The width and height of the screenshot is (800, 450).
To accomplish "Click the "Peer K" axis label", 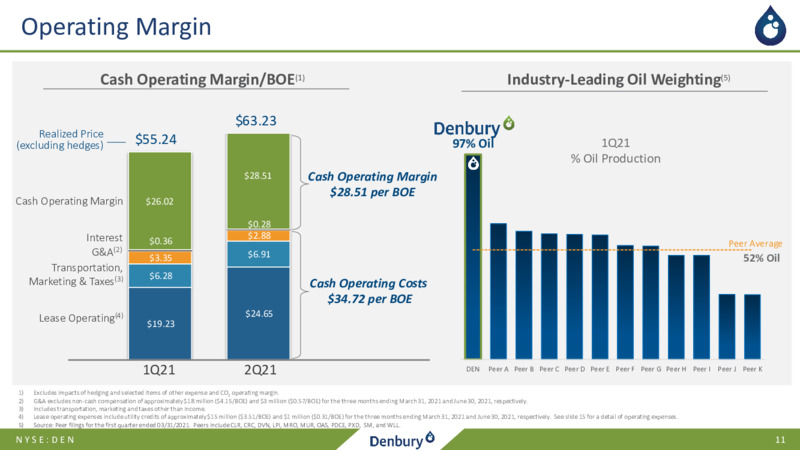I will point(753,369).
